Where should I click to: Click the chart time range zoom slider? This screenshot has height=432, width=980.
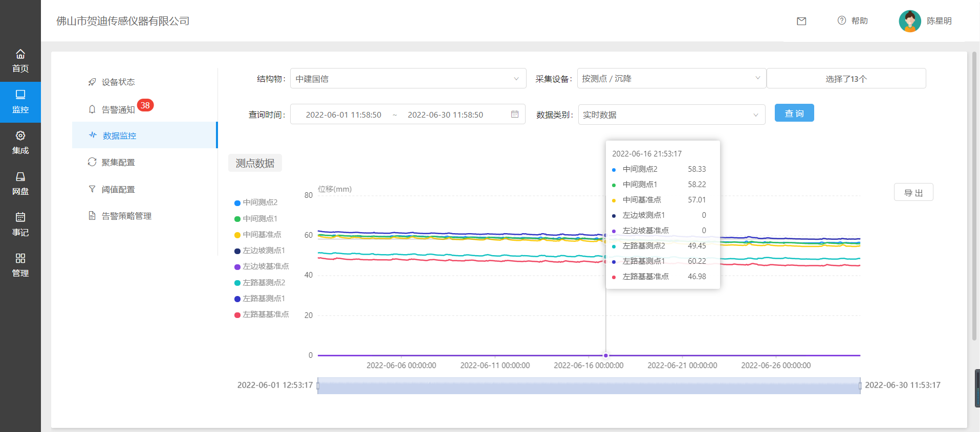589,386
